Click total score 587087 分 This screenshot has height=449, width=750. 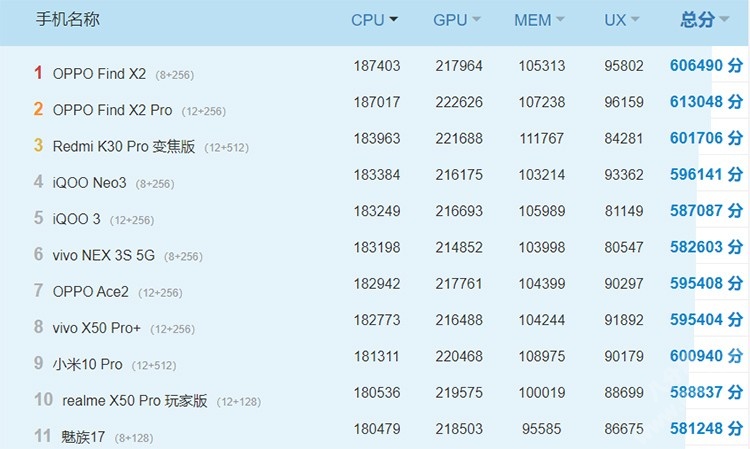pos(706,211)
